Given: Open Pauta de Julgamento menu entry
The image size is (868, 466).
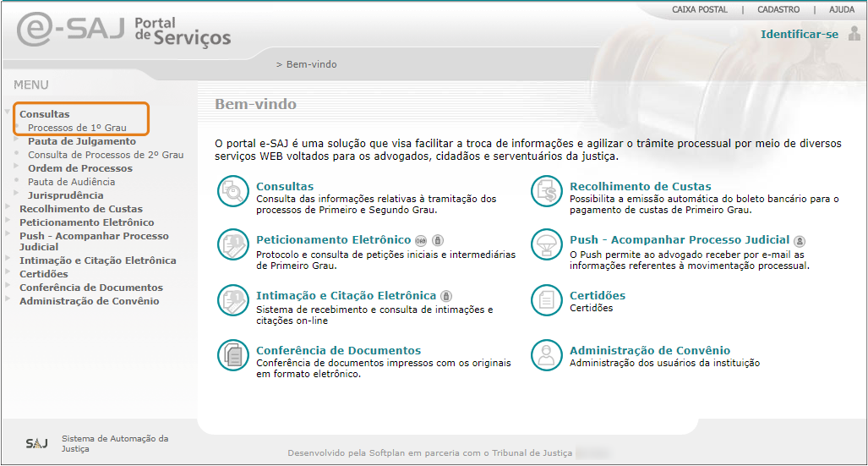Looking at the screenshot, I should click(x=82, y=141).
